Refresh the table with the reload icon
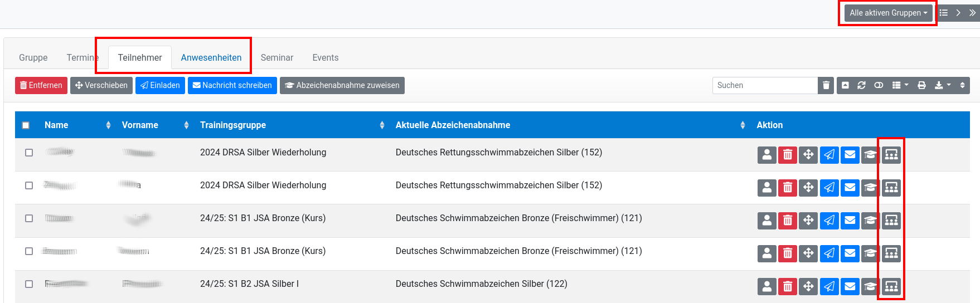The height and width of the screenshot is (303, 980). coord(861,85)
